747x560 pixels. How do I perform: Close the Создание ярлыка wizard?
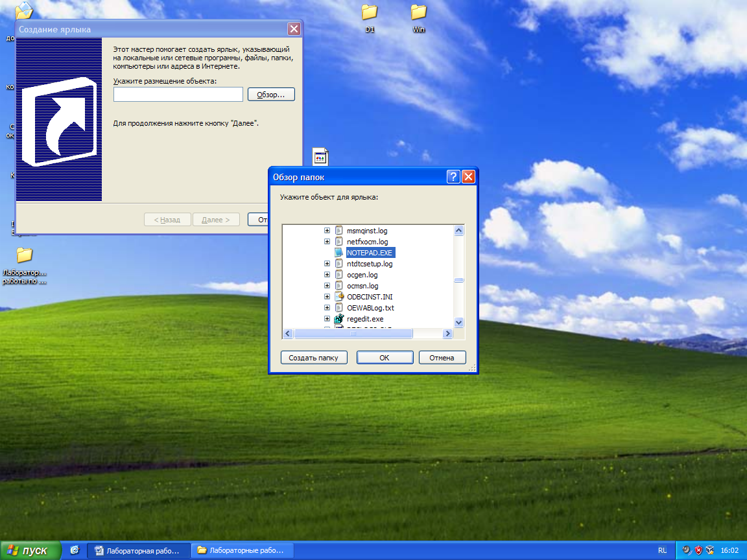[x=294, y=29]
